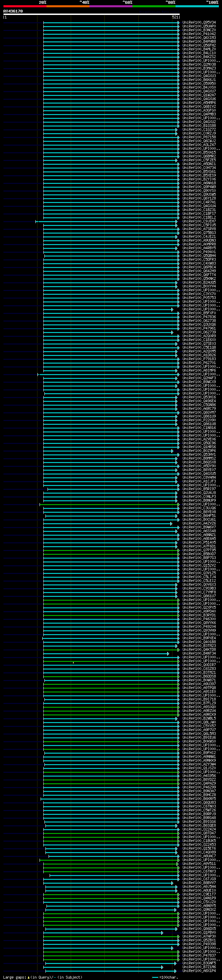222x980 pixels.
Task: Select UniRef100_P62701 hit name
Action: click(199, 363)
